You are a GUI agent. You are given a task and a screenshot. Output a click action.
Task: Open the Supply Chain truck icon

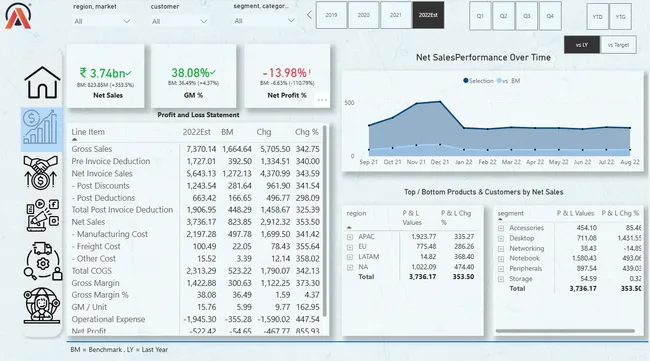(43, 261)
